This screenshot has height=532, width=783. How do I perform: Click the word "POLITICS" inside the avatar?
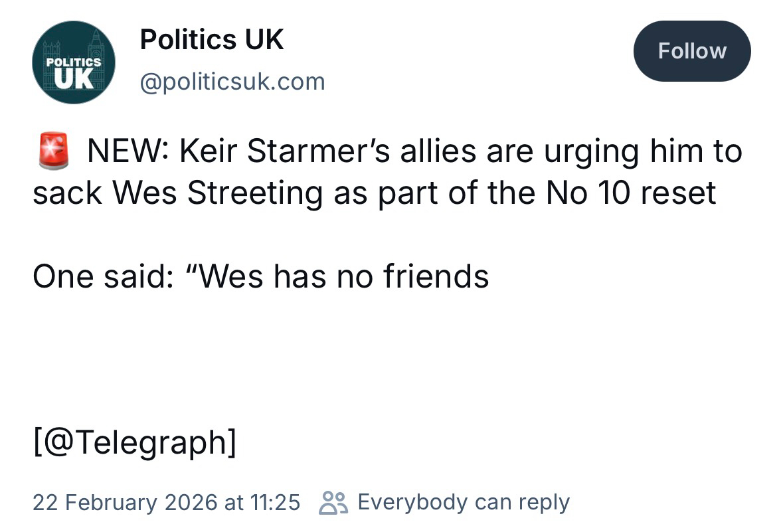(x=73, y=61)
